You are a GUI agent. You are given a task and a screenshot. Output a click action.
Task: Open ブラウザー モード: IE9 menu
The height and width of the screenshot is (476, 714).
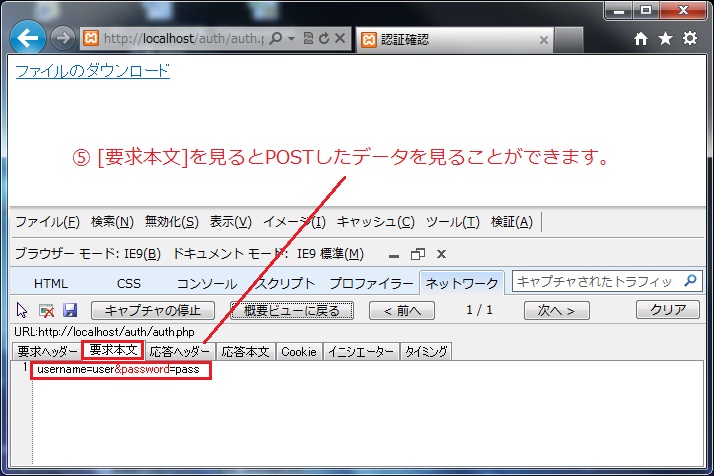(88, 254)
